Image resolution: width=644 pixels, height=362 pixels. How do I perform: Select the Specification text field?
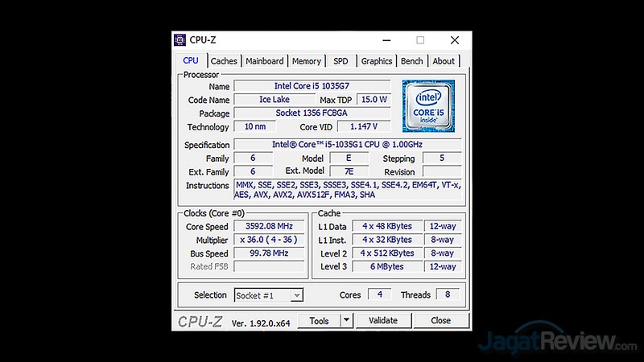(347, 145)
